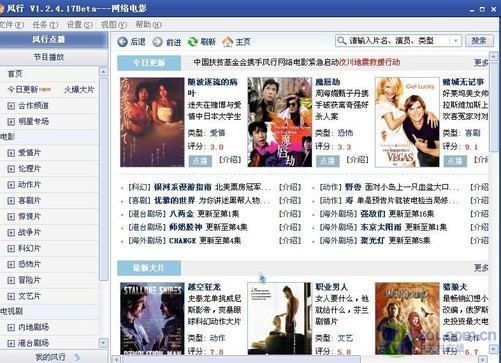Open the 文件(F) menu

pos(11,25)
